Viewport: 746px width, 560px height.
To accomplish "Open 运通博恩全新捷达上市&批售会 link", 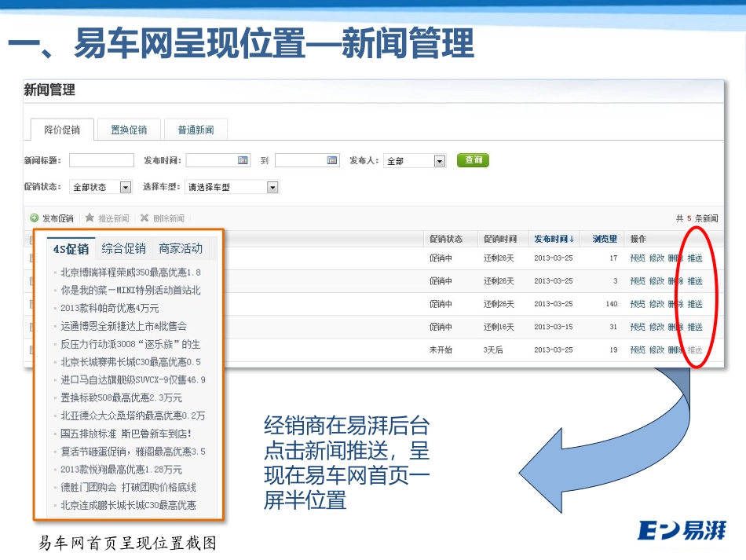I will tap(124, 326).
